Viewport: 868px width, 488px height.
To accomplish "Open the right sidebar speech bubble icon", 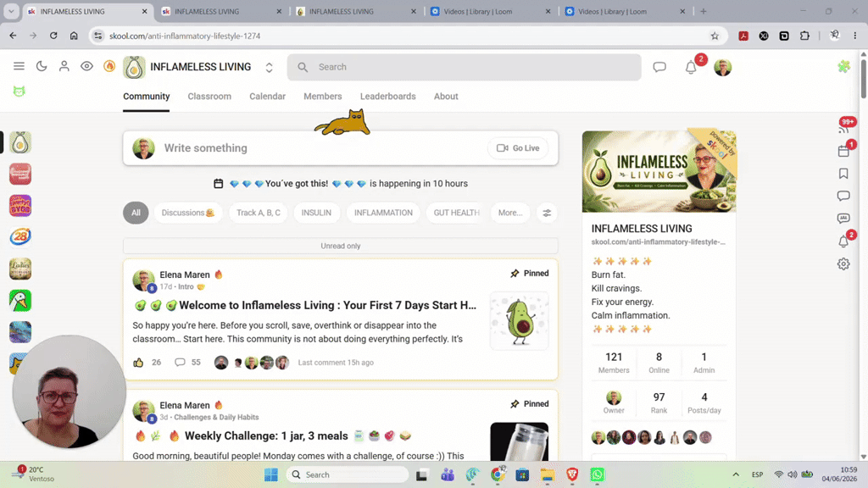I will pos(843,196).
